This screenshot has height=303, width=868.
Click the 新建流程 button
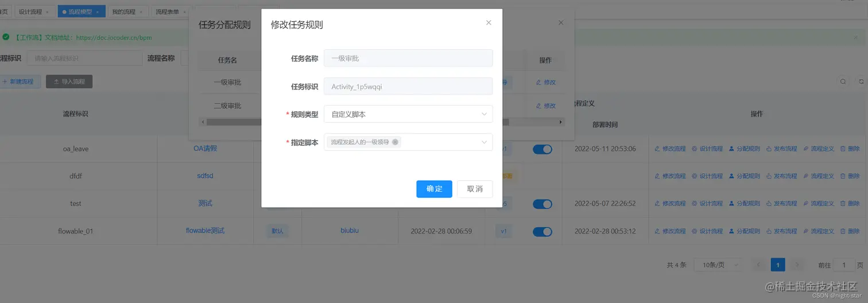pos(18,81)
